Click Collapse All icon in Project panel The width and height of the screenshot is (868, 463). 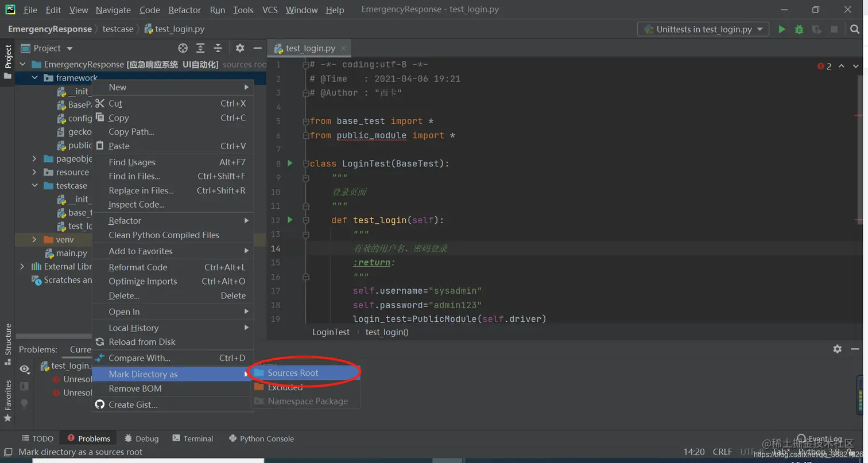tap(218, 48)
